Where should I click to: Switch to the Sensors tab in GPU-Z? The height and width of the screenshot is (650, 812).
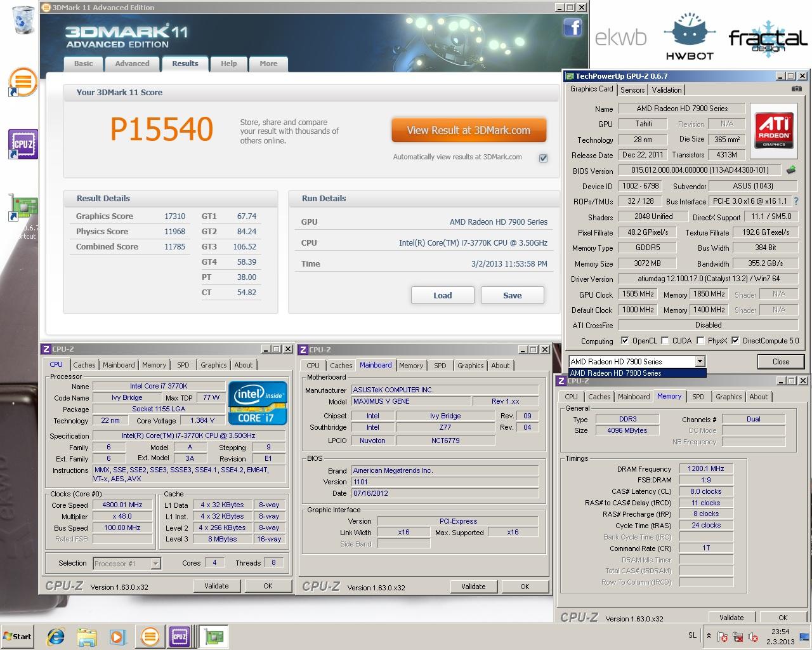click(x=632, y=90)
